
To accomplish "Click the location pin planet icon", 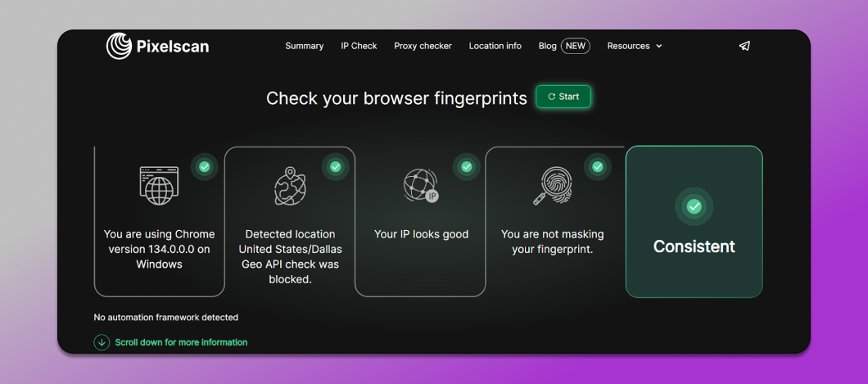I will (290, 187).
